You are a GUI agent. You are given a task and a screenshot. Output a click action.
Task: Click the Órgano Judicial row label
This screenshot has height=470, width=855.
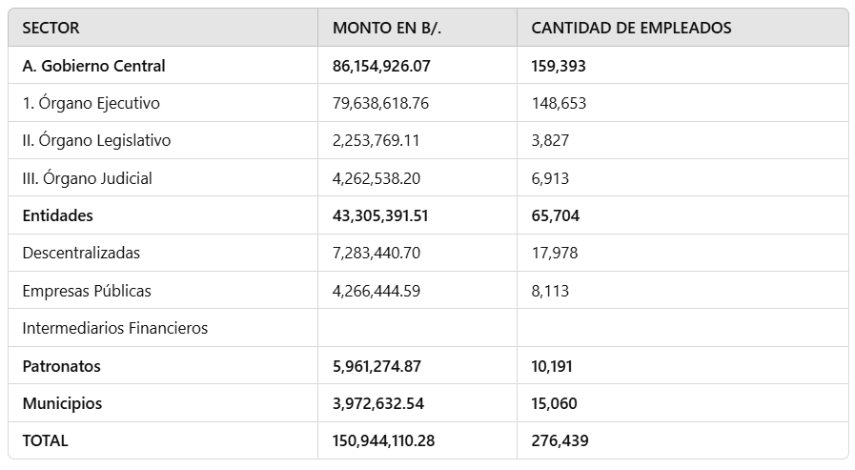click(x=87, y=179)
